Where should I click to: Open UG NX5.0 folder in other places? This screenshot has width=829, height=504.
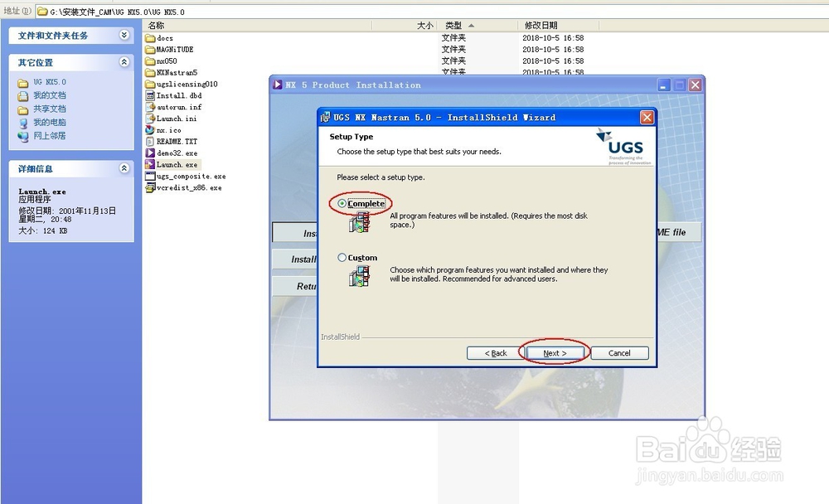[x=50, y=82]
